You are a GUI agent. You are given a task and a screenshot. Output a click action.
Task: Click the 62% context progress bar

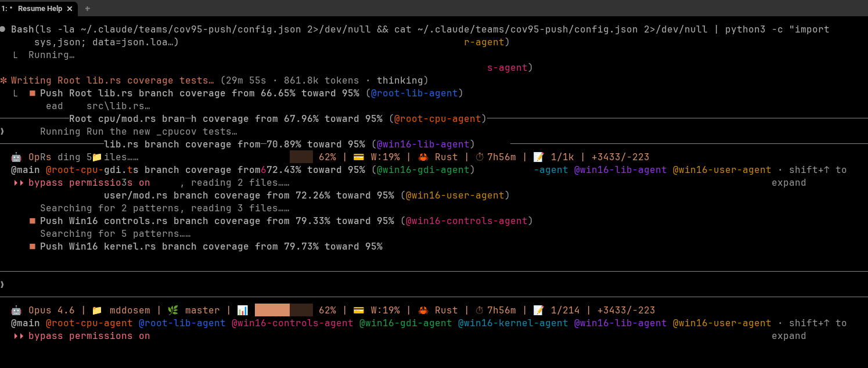pyautogui.click(x=284, y=310)
